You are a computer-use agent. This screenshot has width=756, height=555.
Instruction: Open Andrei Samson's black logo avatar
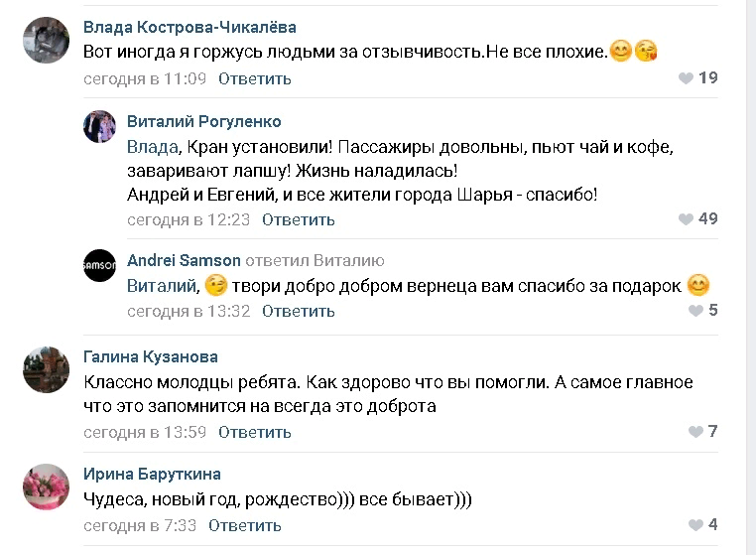(x=100, y=265)
